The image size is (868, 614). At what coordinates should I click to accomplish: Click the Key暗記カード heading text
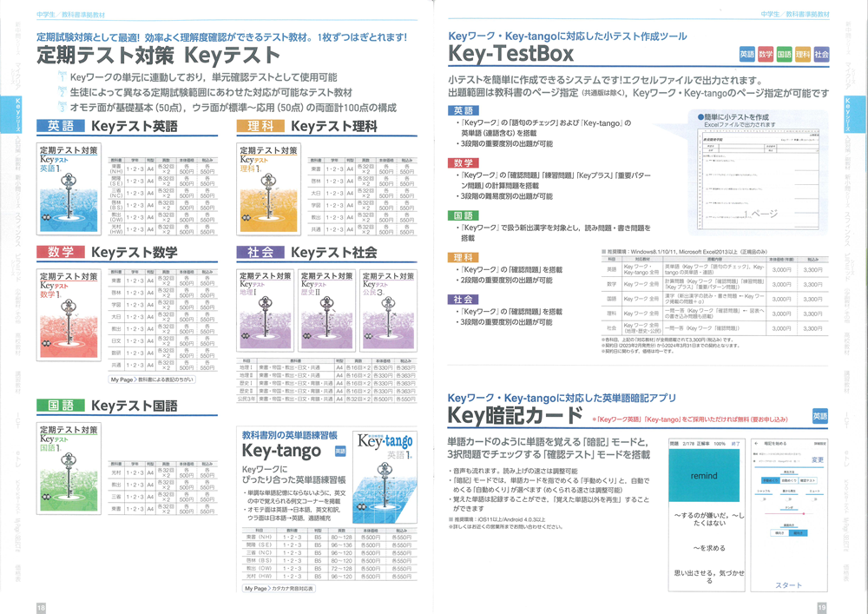[x=515, y=415]
